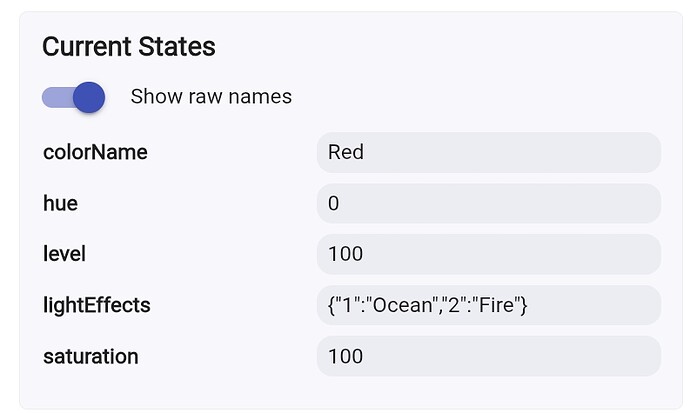The height and width of the screenshot is (413, 690).
Task: Select the level state label
Action: (64, 254)
